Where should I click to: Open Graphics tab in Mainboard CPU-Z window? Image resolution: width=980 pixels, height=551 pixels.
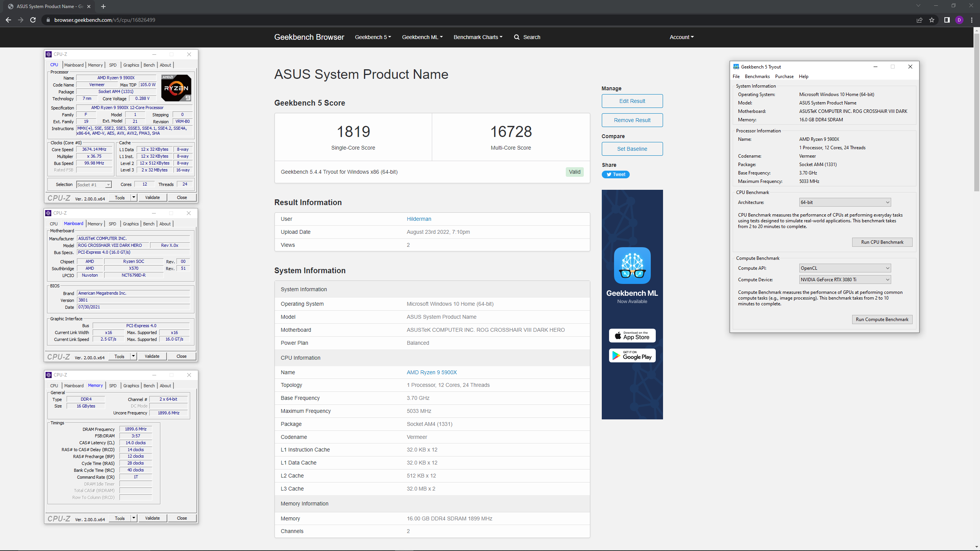131,224
